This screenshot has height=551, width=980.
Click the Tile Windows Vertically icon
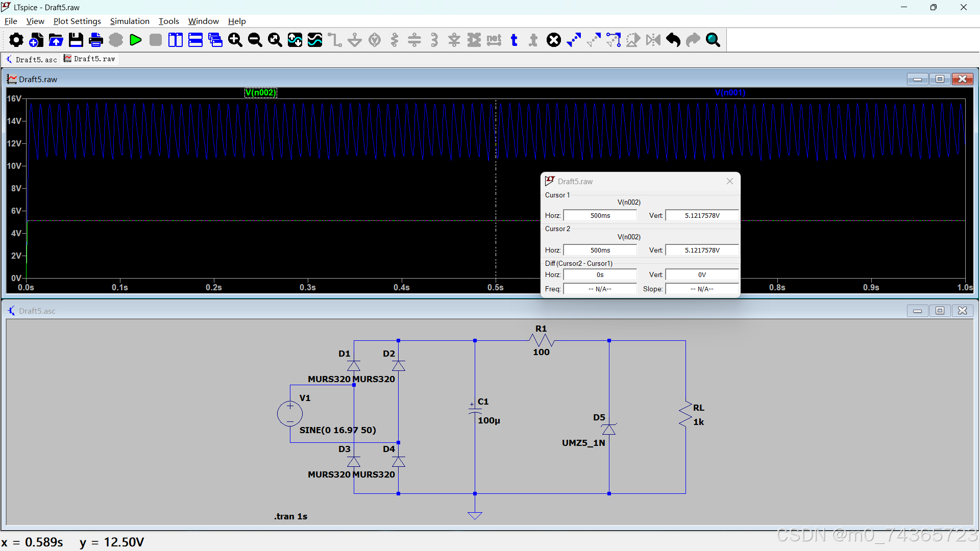(176, 40)
